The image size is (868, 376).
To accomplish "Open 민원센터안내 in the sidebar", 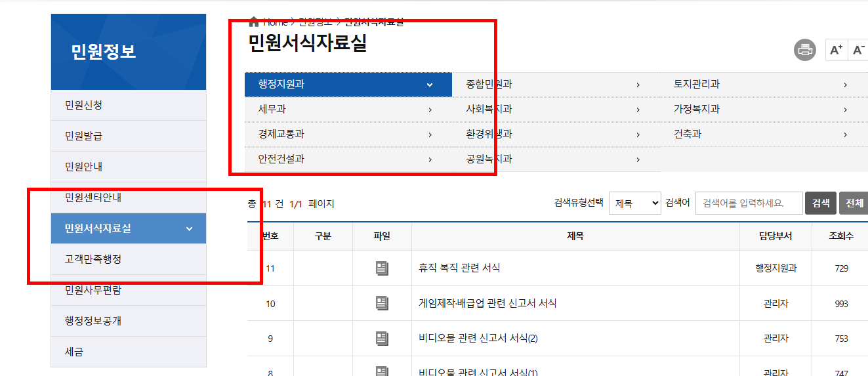I will click(x=129, y=198).
